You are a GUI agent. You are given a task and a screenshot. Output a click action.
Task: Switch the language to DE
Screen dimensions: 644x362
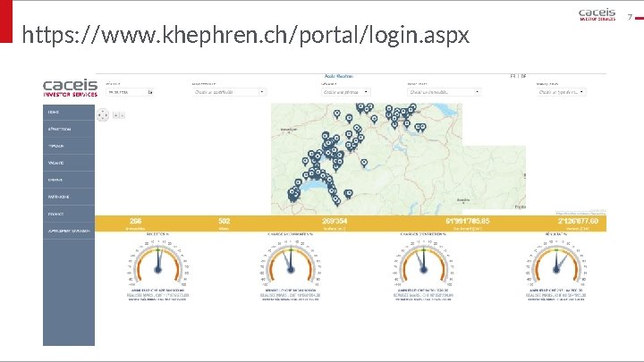[523, 76]
